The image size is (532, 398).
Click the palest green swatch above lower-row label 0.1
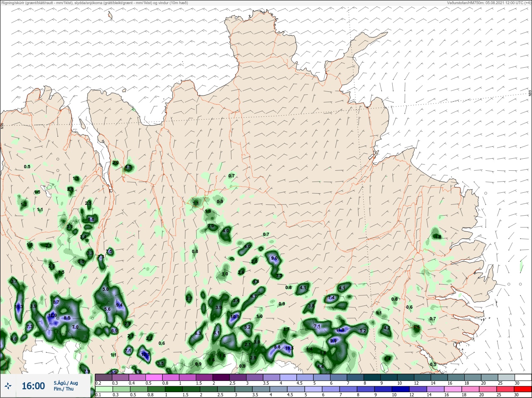pos(104,390)
